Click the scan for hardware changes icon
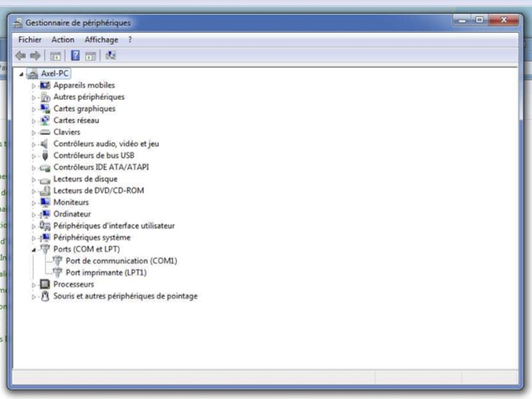The width and height of the screenshot is (532, 399). click(x=111, y=56)
